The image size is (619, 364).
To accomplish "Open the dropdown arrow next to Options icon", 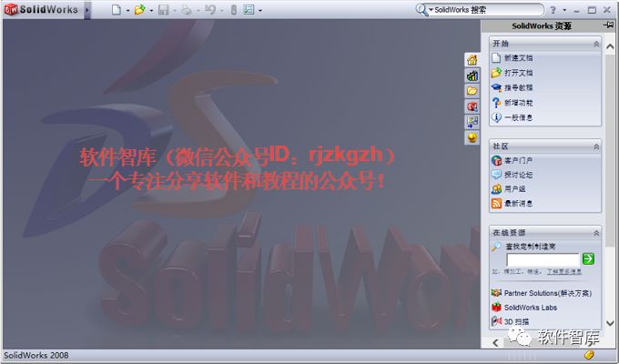I will coord(259,11).
